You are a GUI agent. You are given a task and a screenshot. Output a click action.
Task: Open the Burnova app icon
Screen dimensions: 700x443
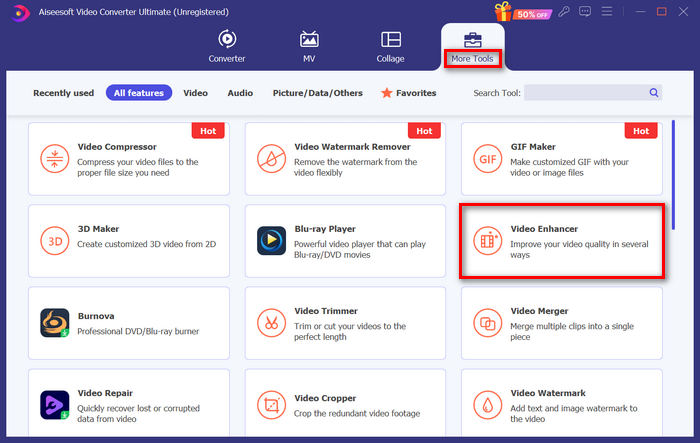54,323
